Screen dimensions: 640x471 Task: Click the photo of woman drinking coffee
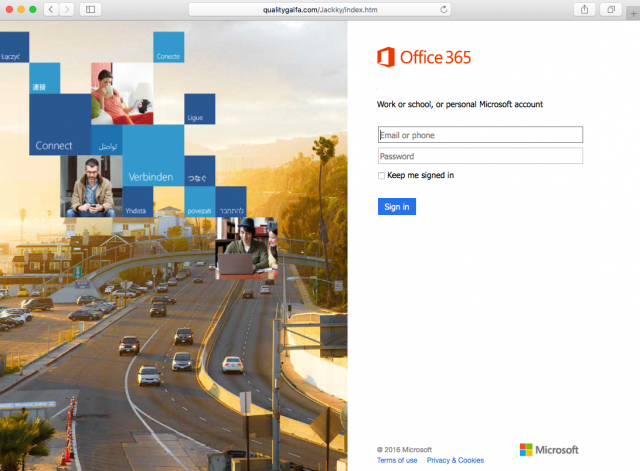pyautogui.click(x=122, y=93)
